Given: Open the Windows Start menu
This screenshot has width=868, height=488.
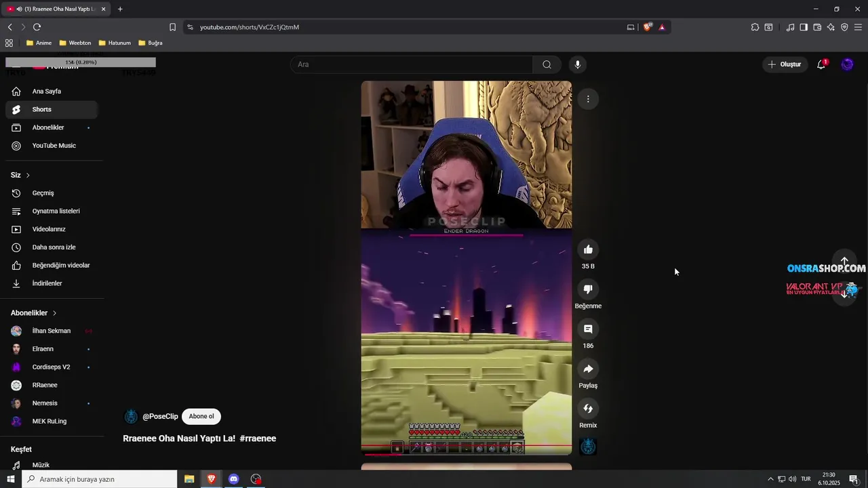Looking at the screenshot, I should 11,479.
